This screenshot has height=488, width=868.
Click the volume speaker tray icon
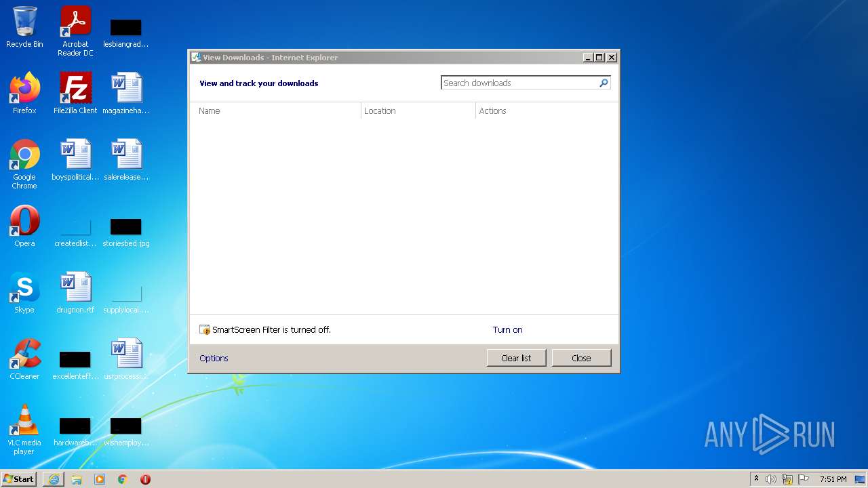point(771,479)
